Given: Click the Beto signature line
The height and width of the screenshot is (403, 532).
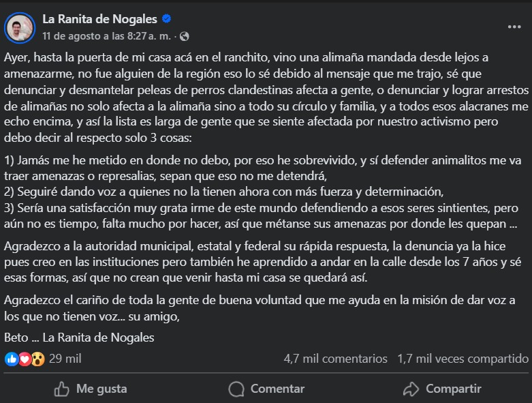Looking at the screenshot, I should (x=79, y=338).
